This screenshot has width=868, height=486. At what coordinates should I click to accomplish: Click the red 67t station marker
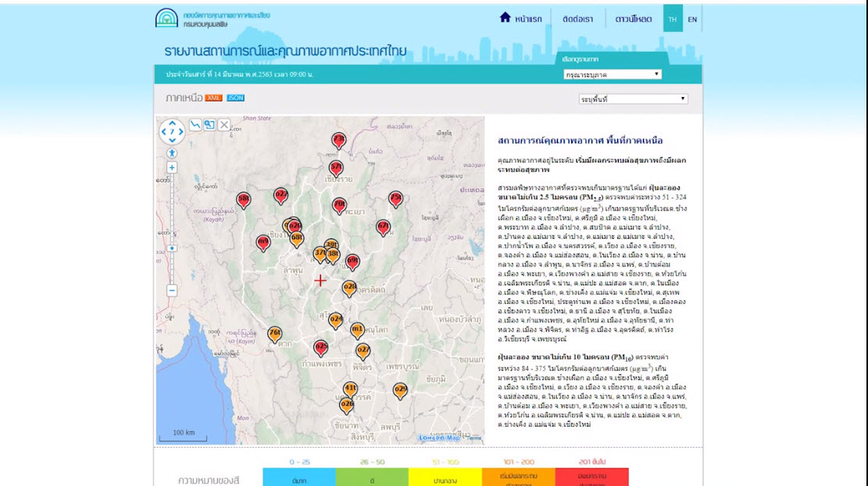[x=383, y=227]
